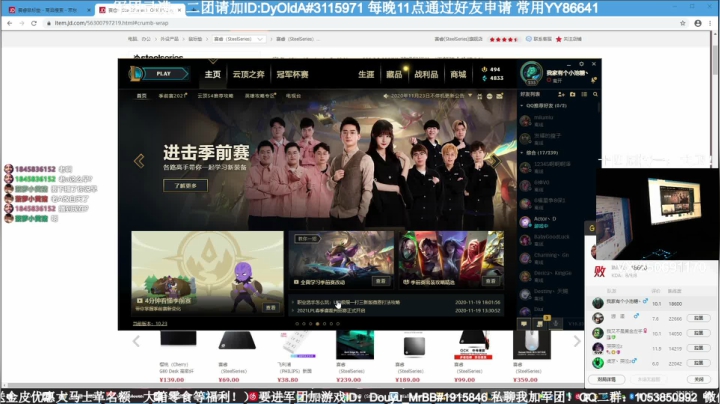Screen dimensions: 720x404
Task: Select the fourth carousel page dot
Action: tap(317, 324)
